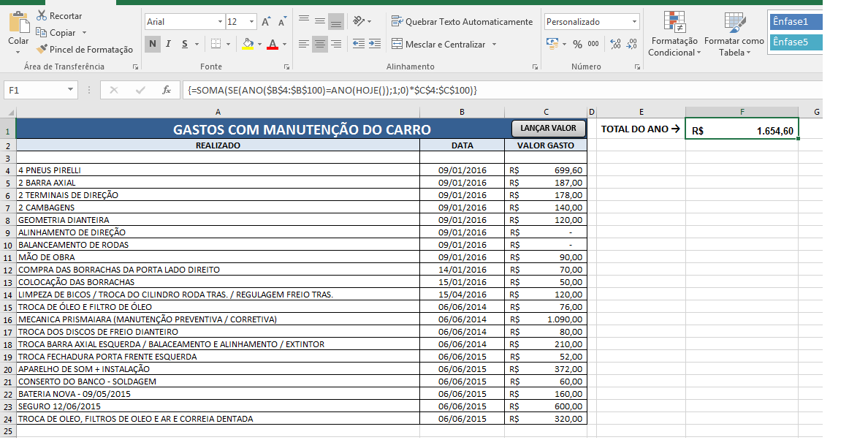Click cell '4 PNEUS PIRELLI'

[x=218, y=170]
